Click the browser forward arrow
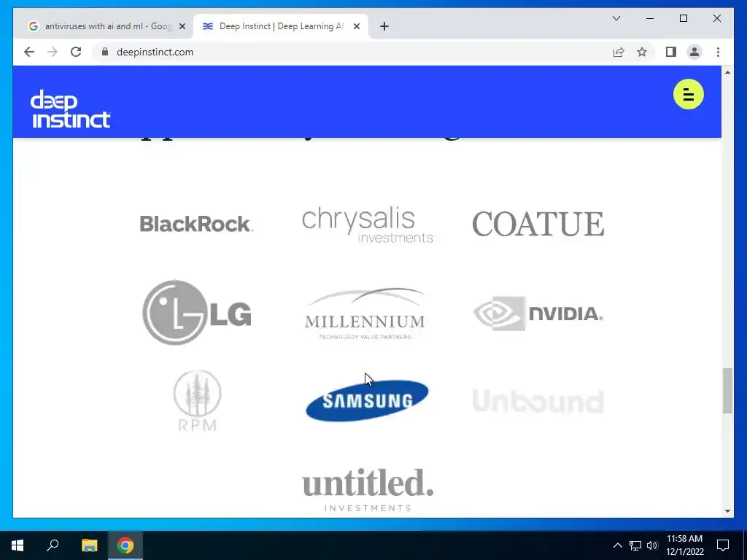Image resolution: width=747 pixels, height=560 pixels. click(x=53, y=52)
